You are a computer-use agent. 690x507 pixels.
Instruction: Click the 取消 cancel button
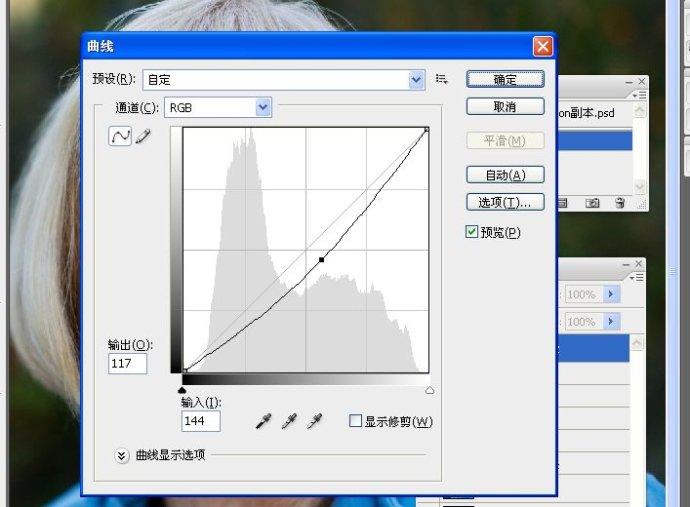tap(505, 107)
